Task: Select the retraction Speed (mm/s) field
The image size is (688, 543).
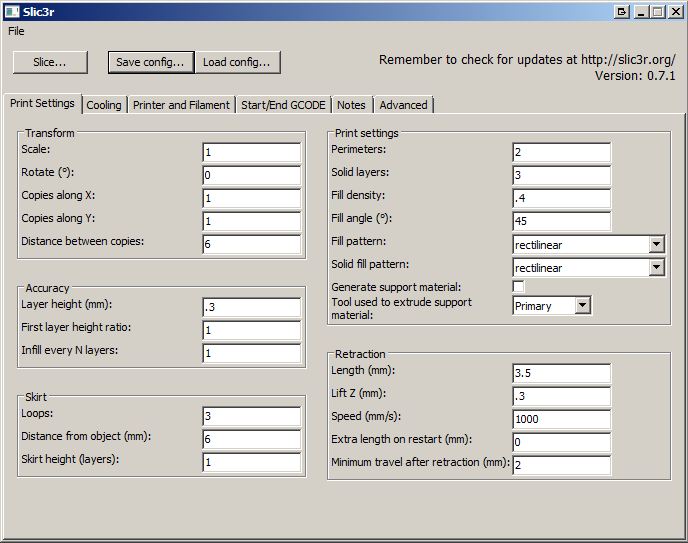Action: [x=561, y=419]
